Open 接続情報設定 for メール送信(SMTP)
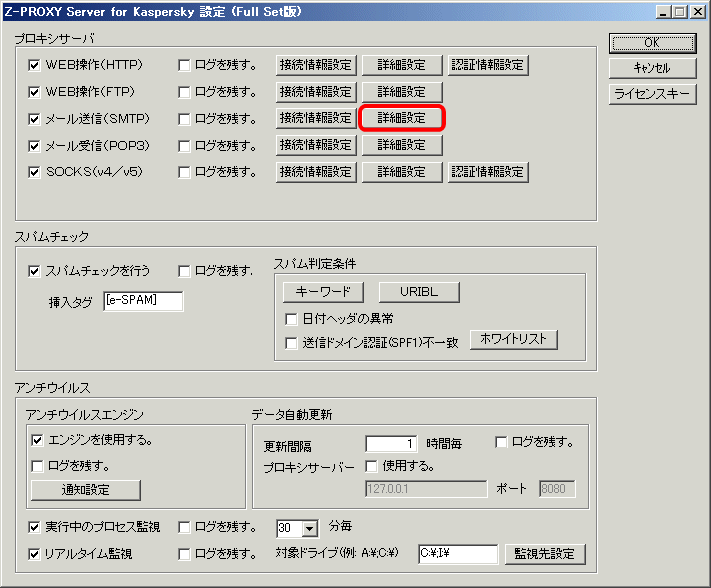Image resolution: width=711 pixels, height=588 pixels. [316, 118]
